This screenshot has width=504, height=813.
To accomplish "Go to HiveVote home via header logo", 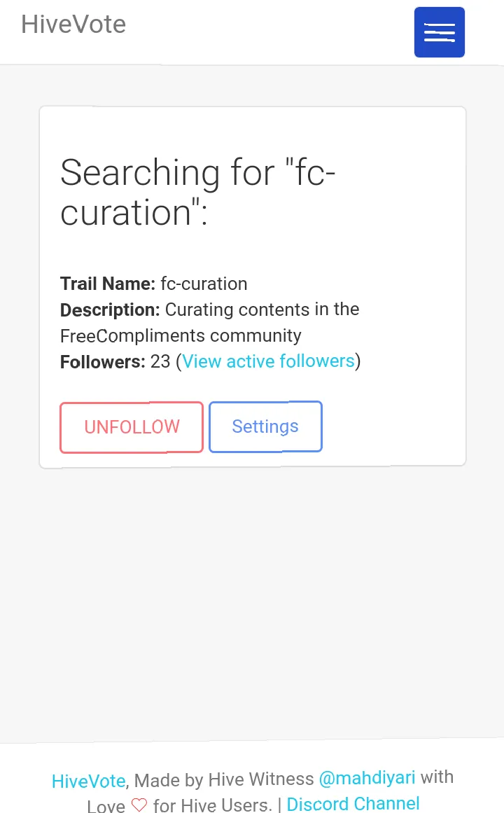I will click(73, 25).
